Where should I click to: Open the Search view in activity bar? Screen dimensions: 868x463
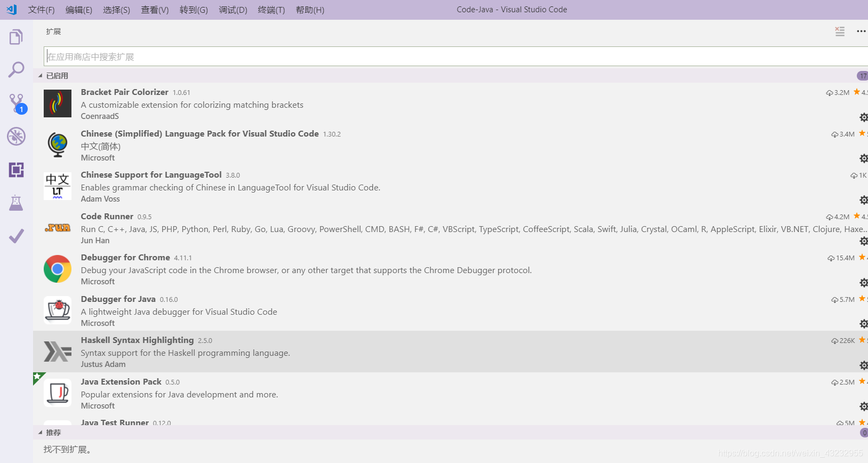pyautogui.click(x=17, y=69)
